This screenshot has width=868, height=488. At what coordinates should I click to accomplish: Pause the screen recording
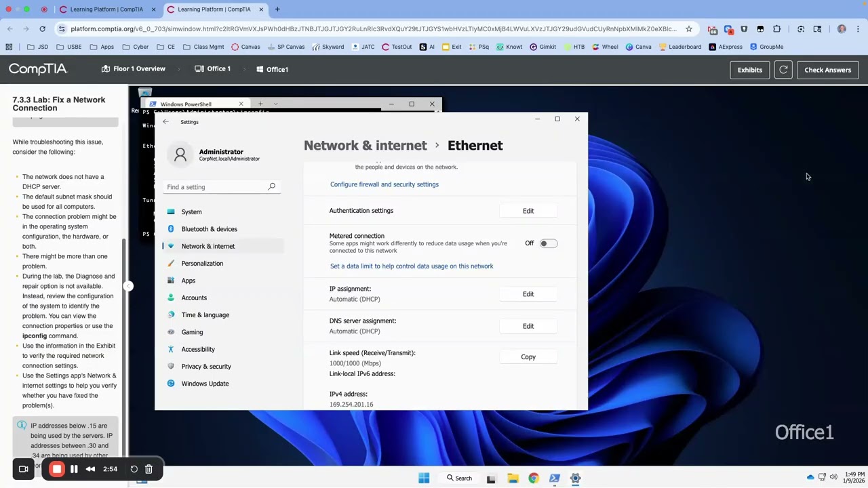74,469
